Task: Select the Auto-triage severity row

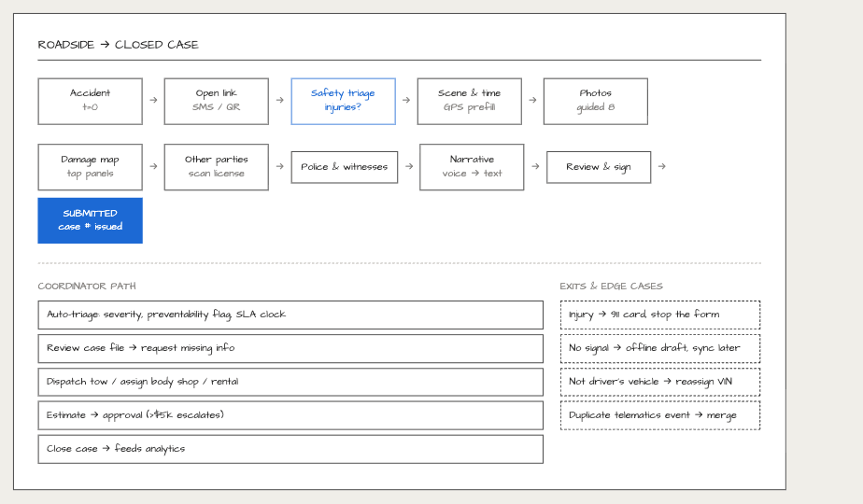Action: (290, 315)
